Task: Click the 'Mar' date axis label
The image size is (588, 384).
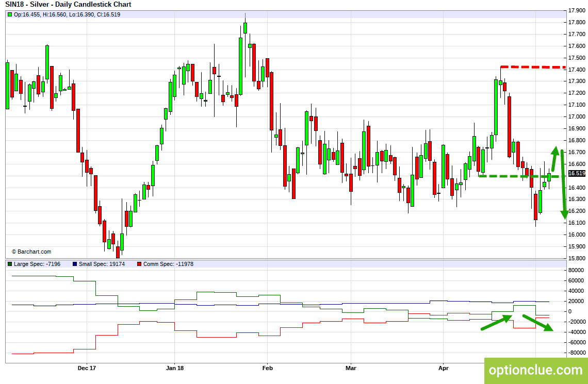Action: (351, 368)
